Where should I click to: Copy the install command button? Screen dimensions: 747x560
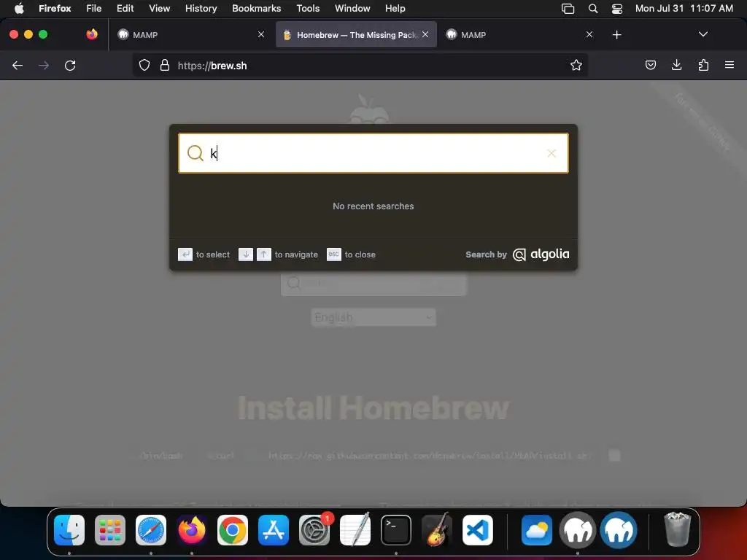click(x=614, y=455)
